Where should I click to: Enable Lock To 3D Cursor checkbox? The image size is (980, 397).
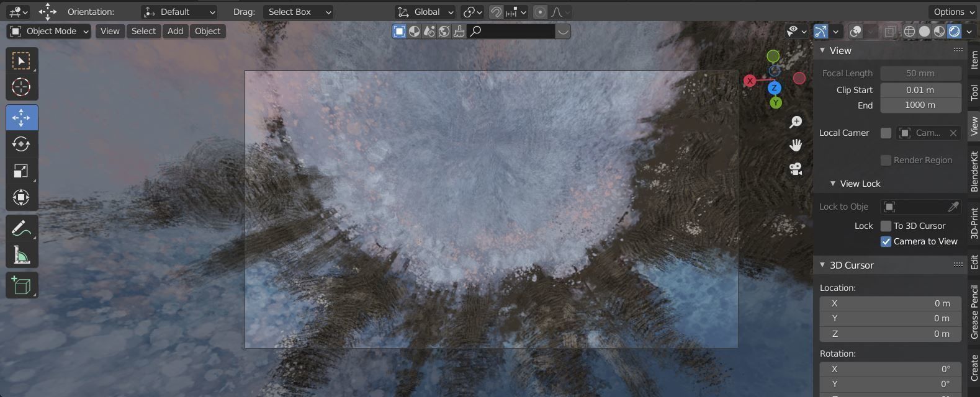(x=886, y=226)
